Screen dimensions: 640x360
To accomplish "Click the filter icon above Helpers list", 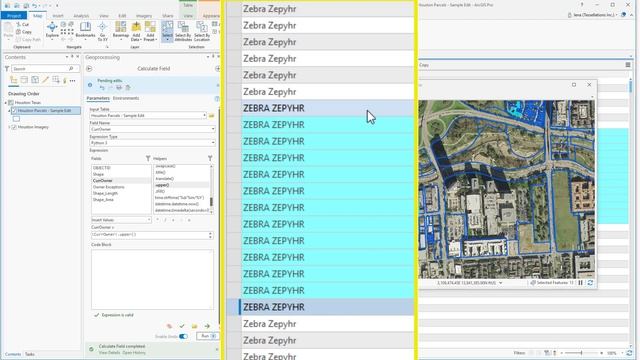I will point(210,158).
